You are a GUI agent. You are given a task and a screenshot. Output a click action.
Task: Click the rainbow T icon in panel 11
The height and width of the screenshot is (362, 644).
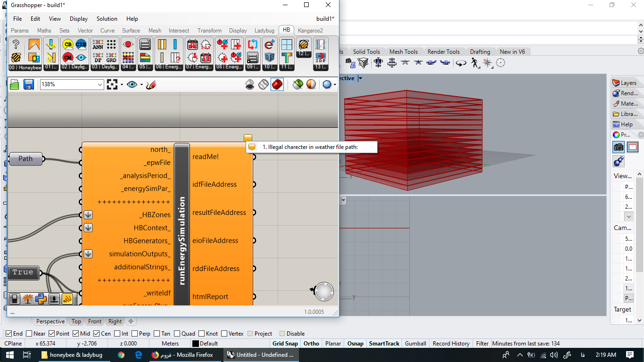(287, 58)
